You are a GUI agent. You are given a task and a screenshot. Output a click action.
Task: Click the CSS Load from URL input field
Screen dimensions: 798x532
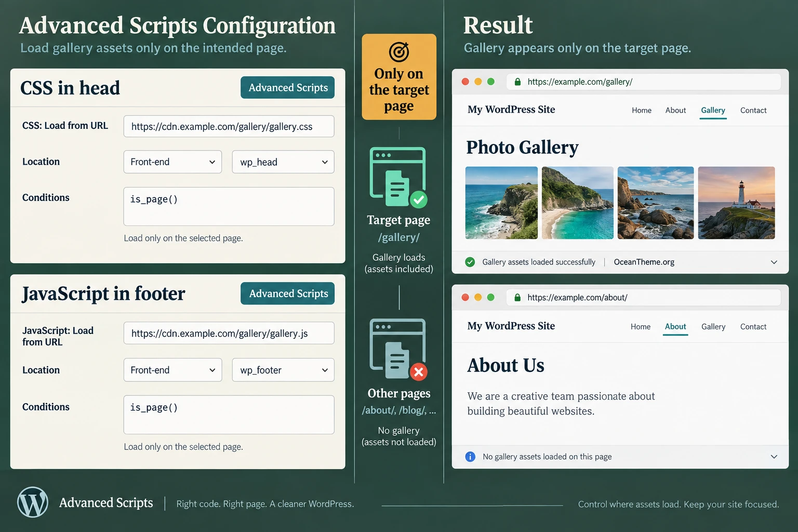coord(229,126)
